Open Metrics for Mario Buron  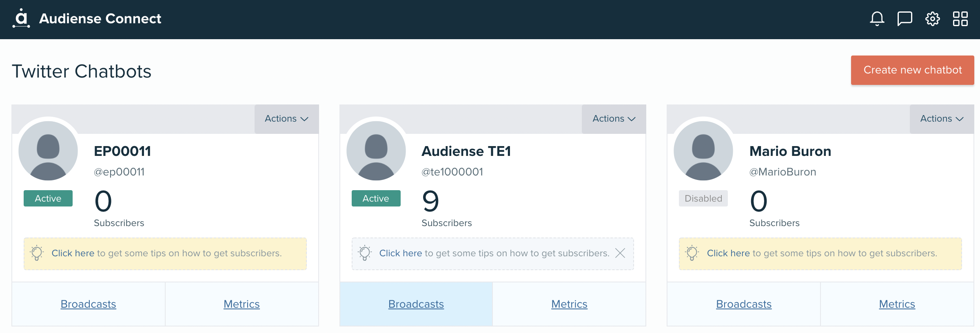click(897, 304)
